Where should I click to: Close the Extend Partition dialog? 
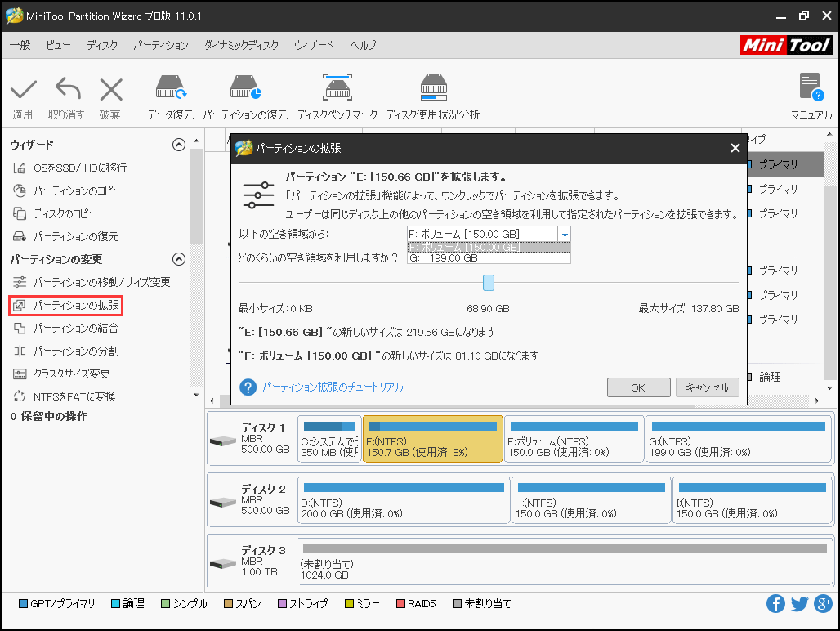(x=735, y=148)
